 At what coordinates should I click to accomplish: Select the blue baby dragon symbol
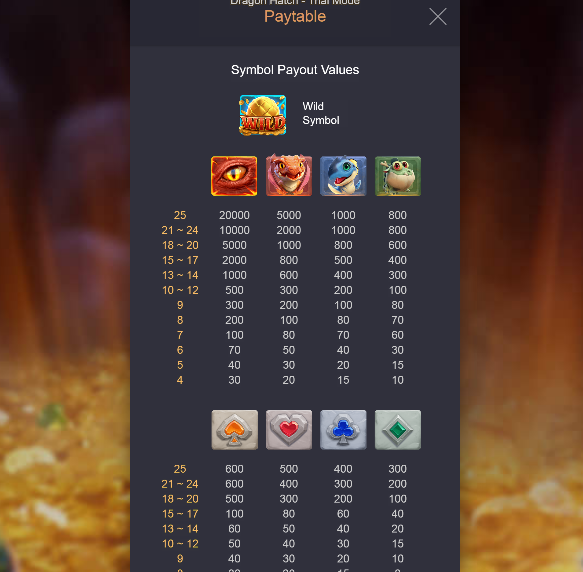coord(343,176)
